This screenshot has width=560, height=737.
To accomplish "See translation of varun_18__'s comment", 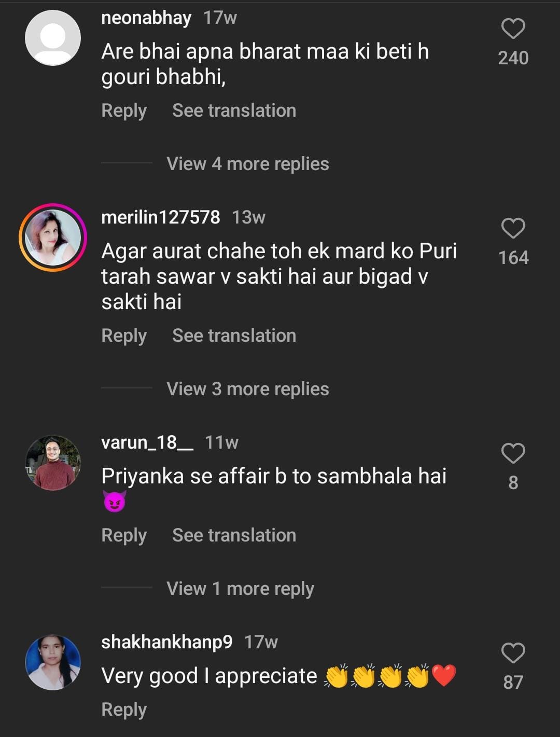I will (x=234, y=535).
